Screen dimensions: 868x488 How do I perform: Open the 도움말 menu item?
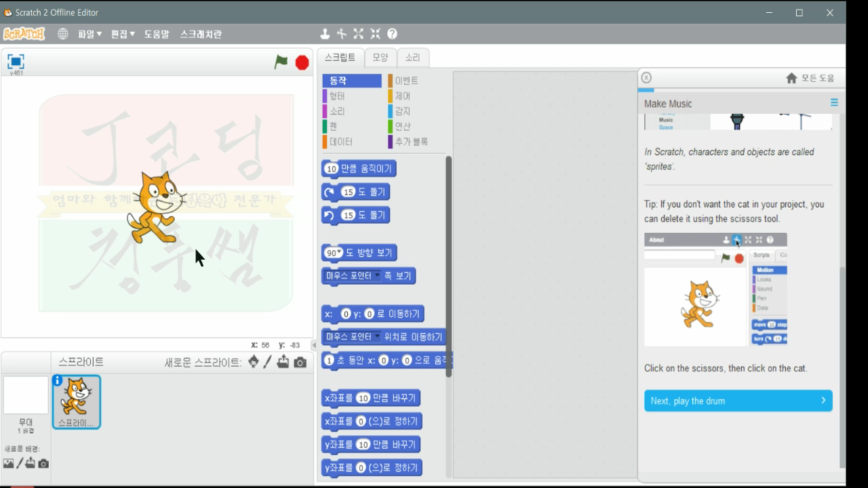point(157,34)
